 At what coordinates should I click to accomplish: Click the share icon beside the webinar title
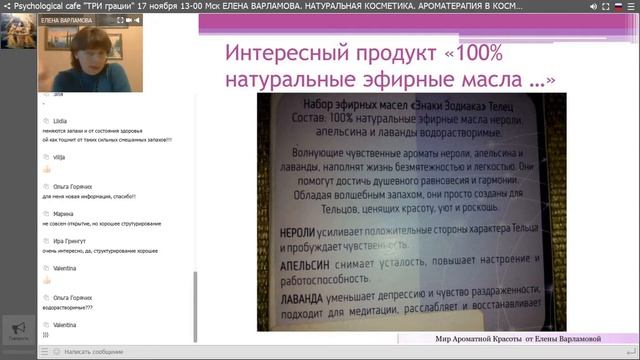coord(7,6)
